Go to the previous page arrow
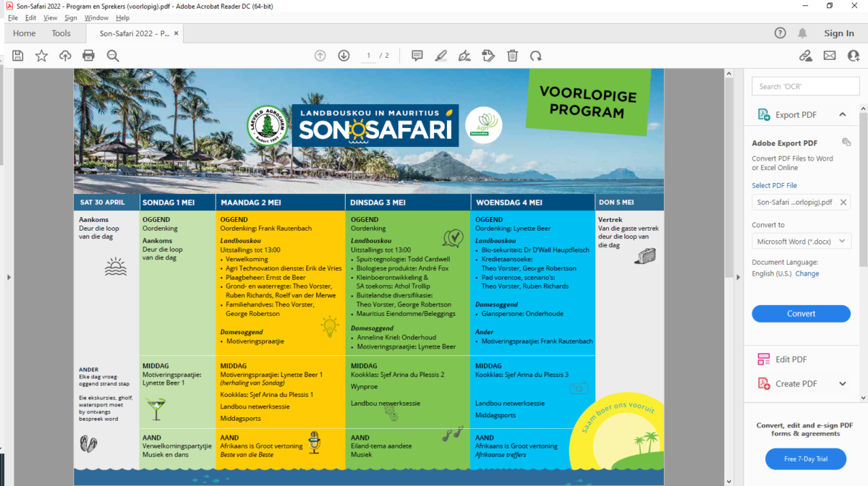The height and width of the screenshot is (486, 868). (x=320, y=56)
